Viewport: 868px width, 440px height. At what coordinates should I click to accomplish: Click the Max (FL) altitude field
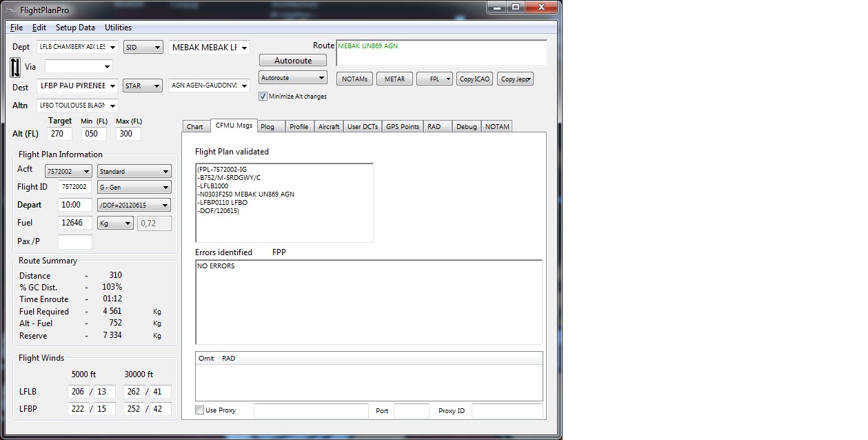point(128,134)
